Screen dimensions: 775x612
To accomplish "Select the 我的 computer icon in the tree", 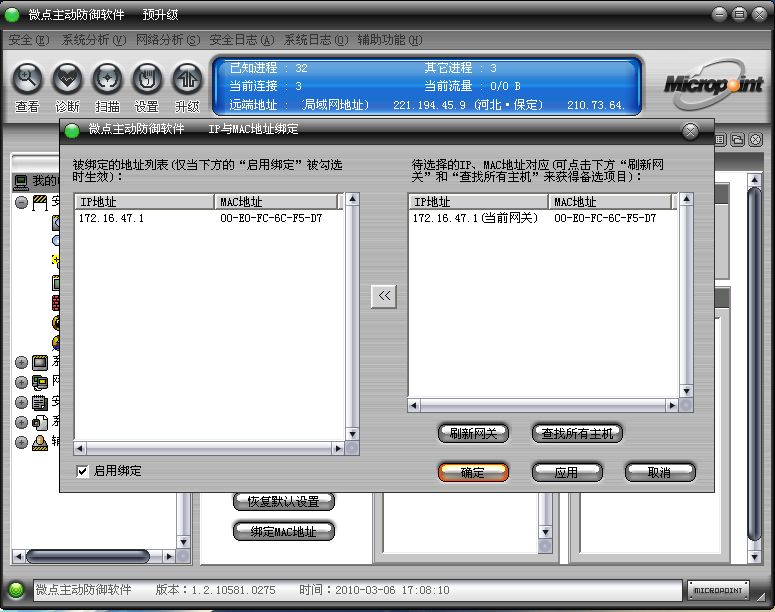I will tap(21, 182).
